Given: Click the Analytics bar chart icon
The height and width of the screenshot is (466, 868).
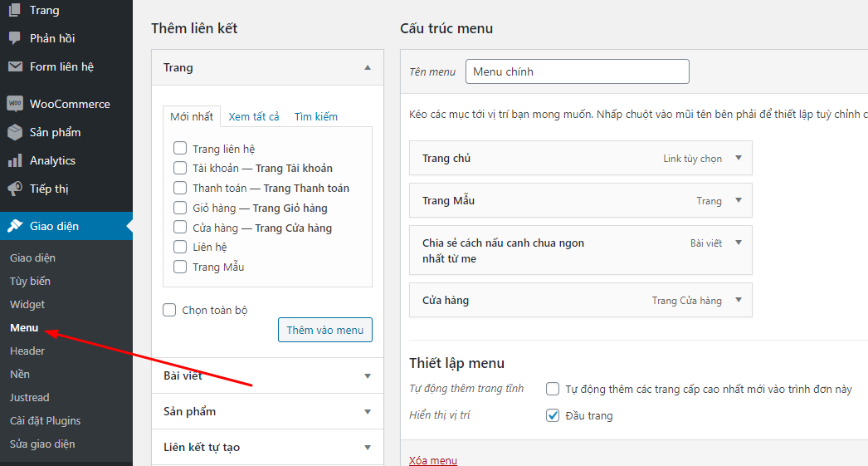Looking at the screenshot, I should [x=15, y=160].
